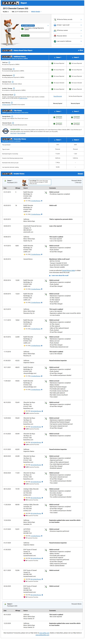The width and height of the screenshot is (85, 644).
Task: Open the Structural Damage info icon
Action: coord(14,69)
